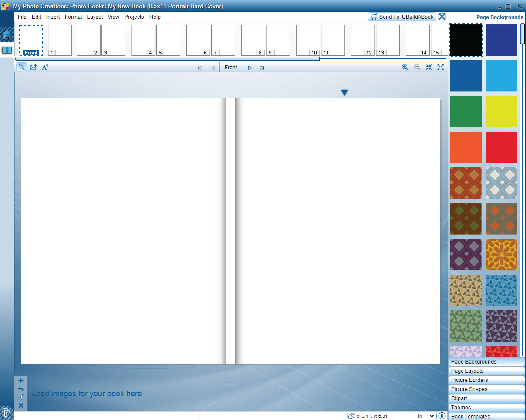This screenshot has width=526, height=420.
Task: Open the Projects menu
Action: 134,17
